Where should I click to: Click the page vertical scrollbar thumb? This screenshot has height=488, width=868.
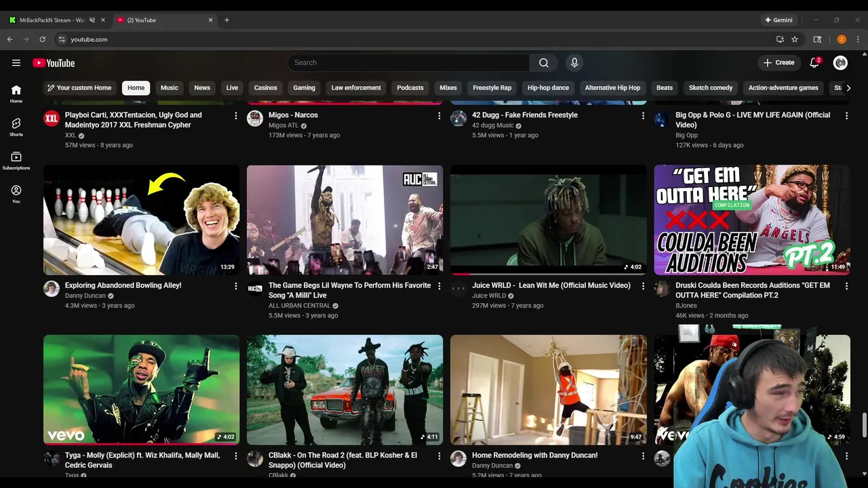coord(864,425)
